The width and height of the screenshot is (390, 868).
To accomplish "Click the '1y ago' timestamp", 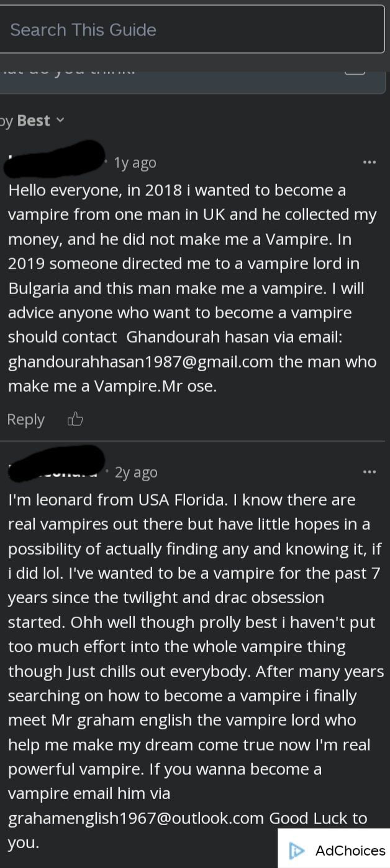I will coord(134,162).
